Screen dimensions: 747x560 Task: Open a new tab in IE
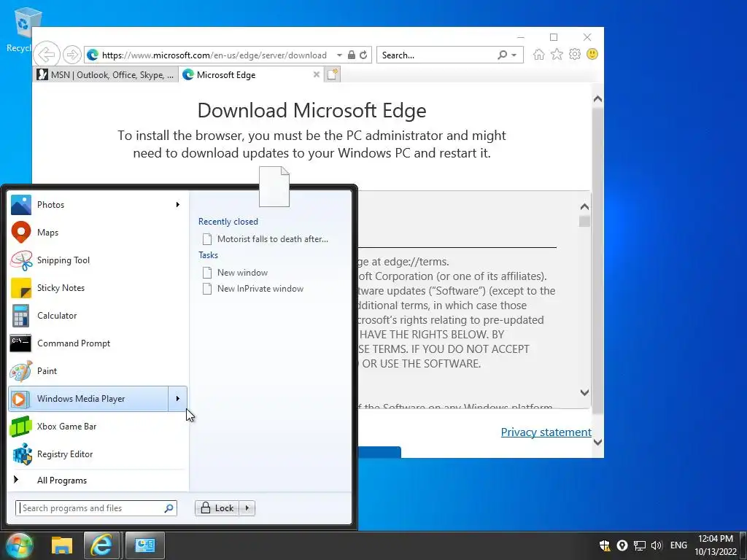333,75
